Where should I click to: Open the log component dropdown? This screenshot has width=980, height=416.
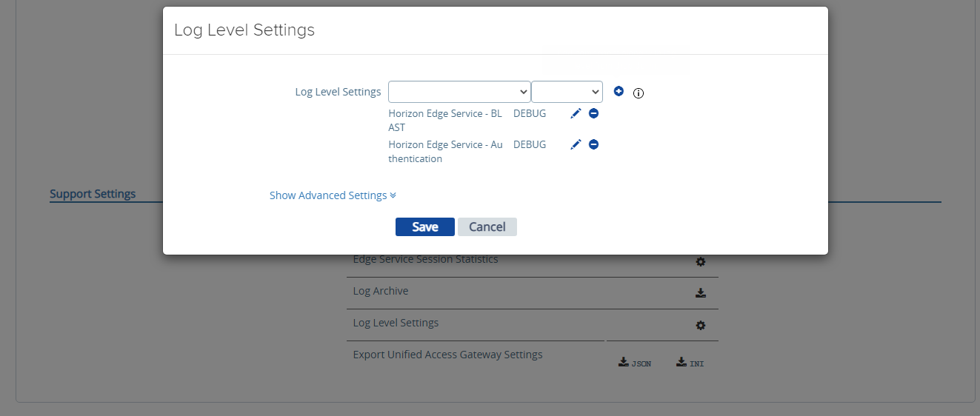coord(459,92)
